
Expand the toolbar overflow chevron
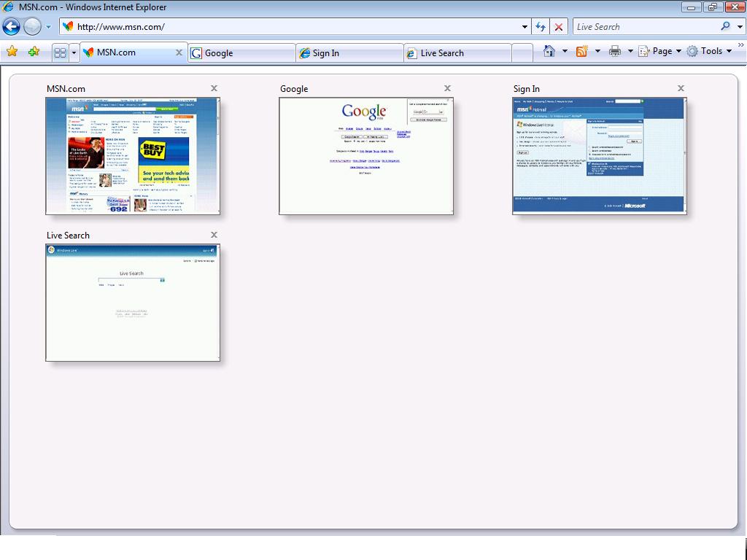click(x=741, y=44)
